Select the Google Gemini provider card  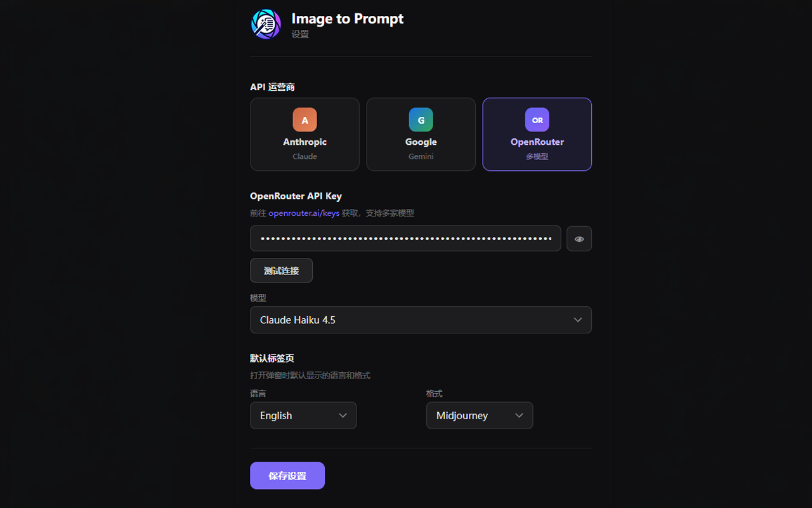point(421,134)
